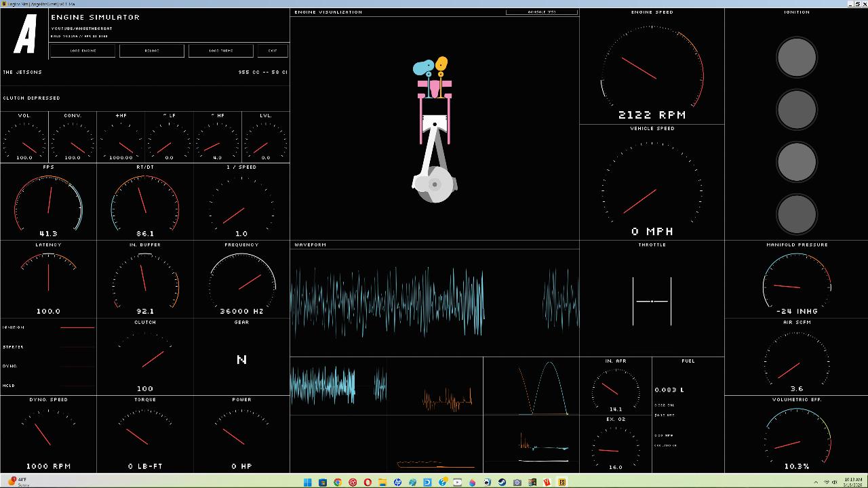868x488 pixels.
Task: Click the yellow exhaust camshaft lobe
Action: [x=441, y=64]
